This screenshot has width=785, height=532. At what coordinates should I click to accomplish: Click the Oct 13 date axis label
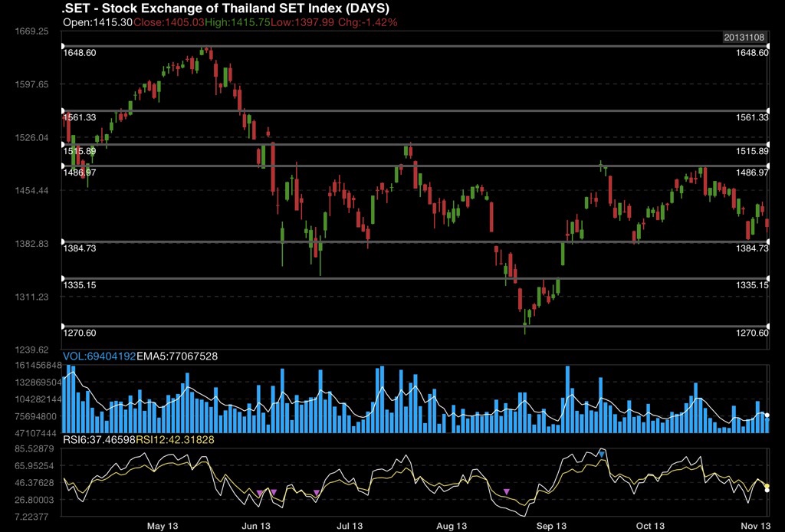click(x=650, y=526)
